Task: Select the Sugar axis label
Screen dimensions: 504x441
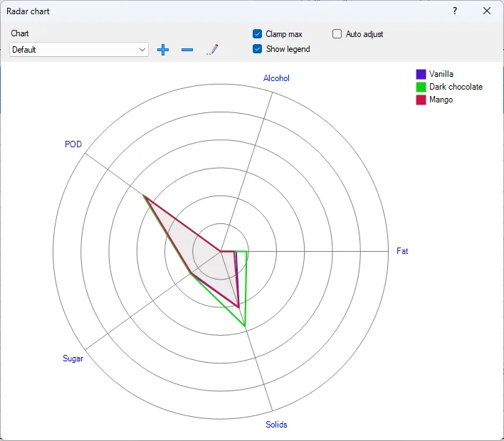Action: [73, 358]
